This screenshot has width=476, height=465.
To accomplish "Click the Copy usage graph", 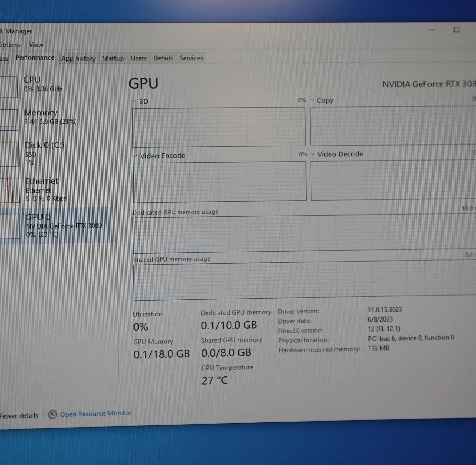I will point(393,126).
